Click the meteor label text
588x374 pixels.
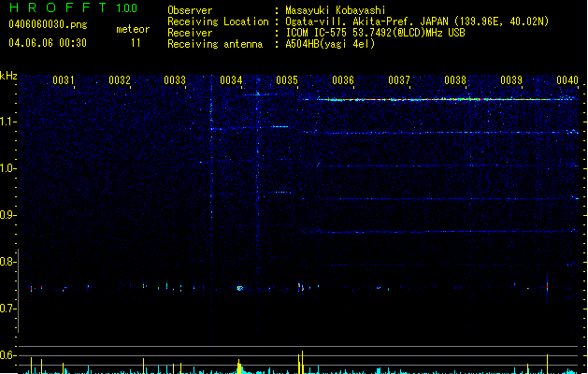pos(133,29)
